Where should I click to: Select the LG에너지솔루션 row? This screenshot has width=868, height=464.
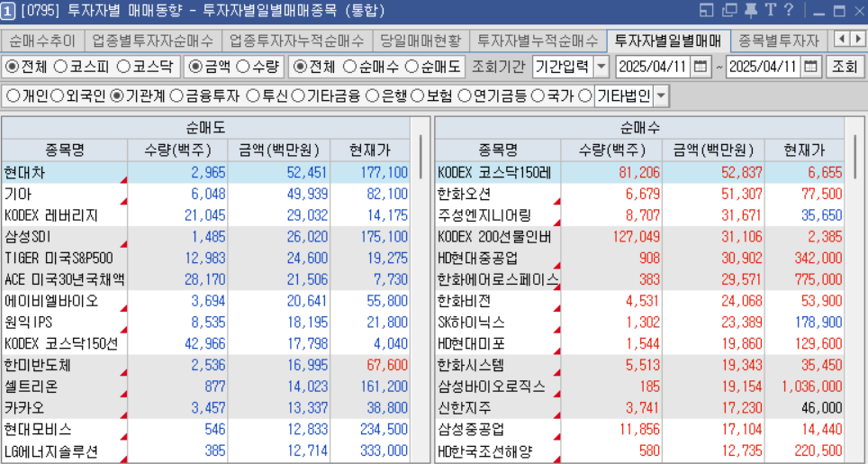coord(205,450)
